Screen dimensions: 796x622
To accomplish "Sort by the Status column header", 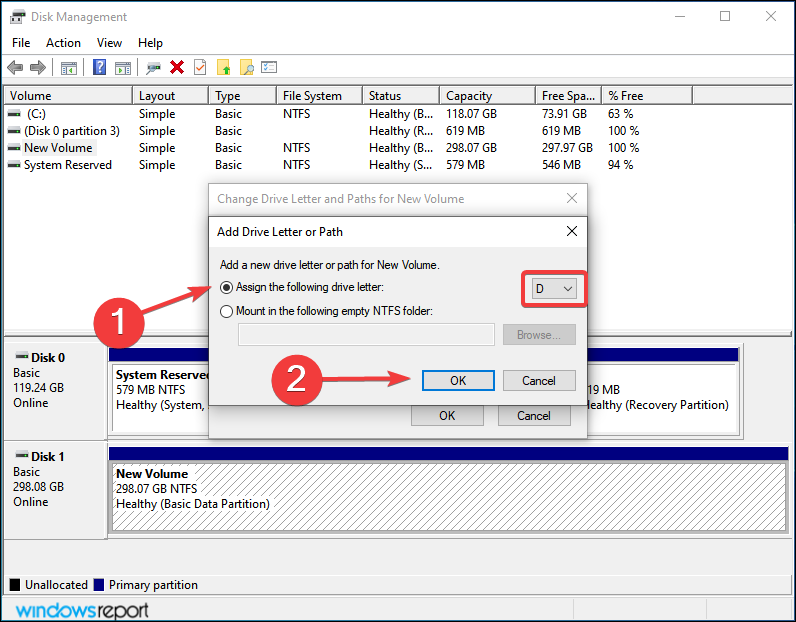I will pos(401,95).
